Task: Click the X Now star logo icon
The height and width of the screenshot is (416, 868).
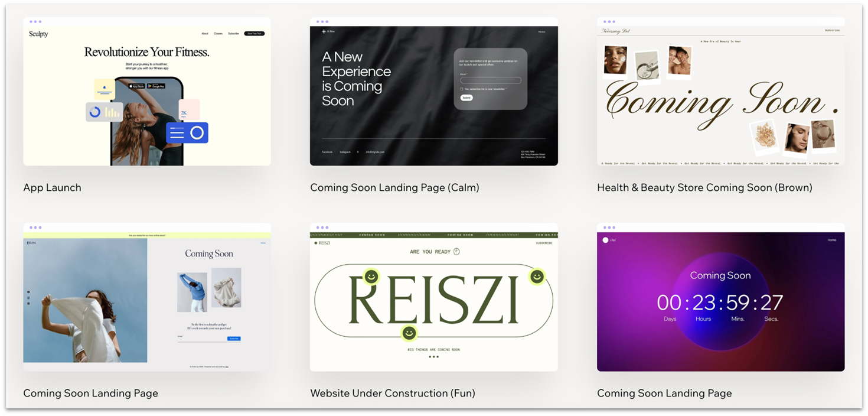Action: click(324, 31)
